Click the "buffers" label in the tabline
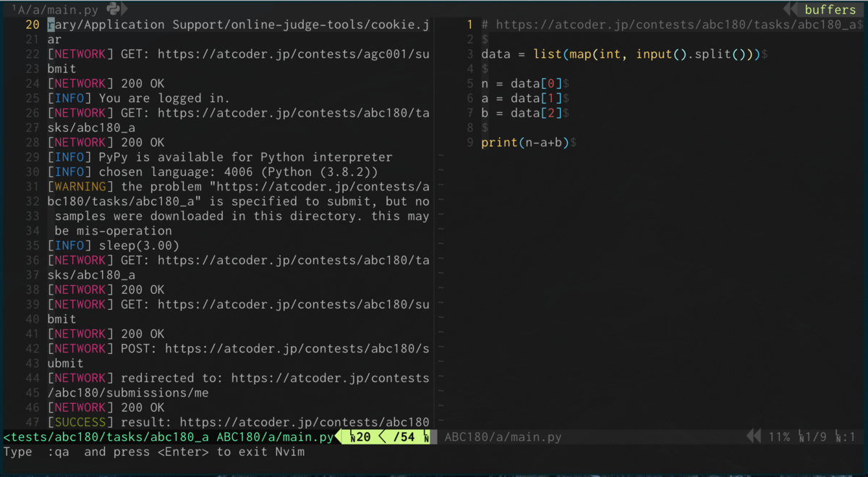The image size is (868, 477). (830, 9)
